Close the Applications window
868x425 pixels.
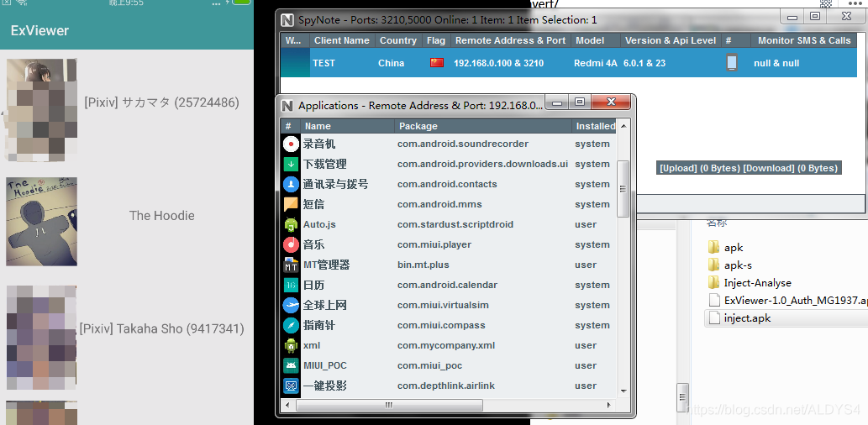click(611, 102)
